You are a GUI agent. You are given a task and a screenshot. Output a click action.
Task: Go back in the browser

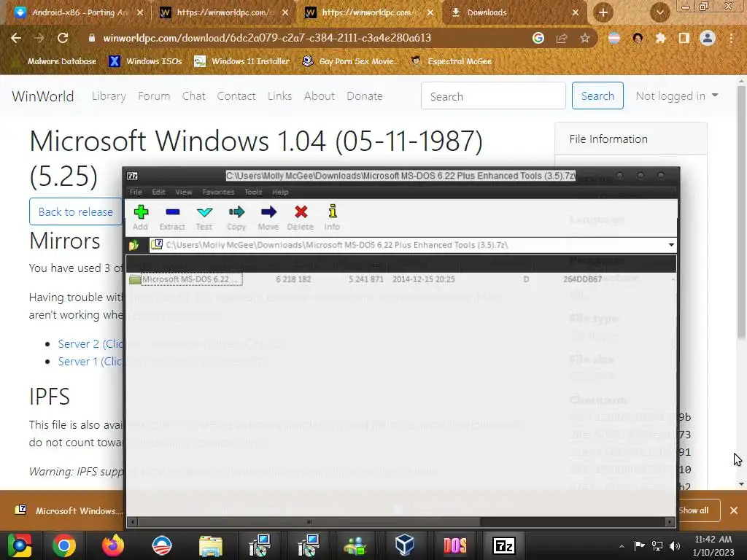tap(16, 38)
